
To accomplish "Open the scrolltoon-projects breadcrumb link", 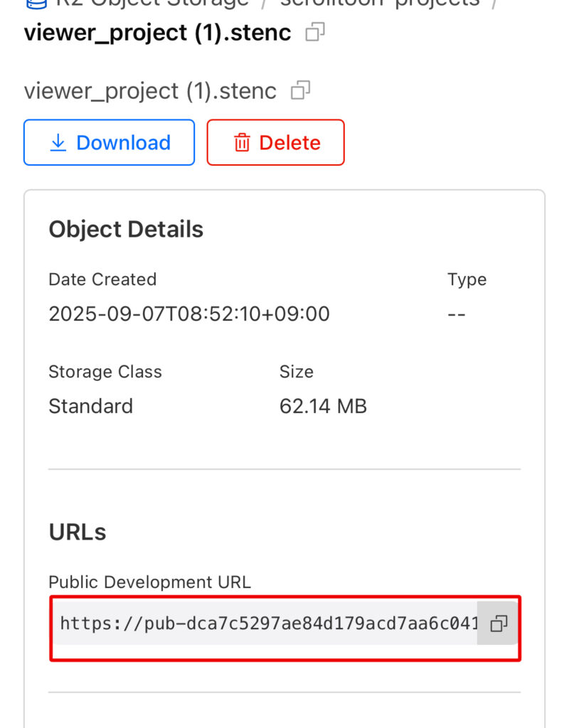I will 380,3.
